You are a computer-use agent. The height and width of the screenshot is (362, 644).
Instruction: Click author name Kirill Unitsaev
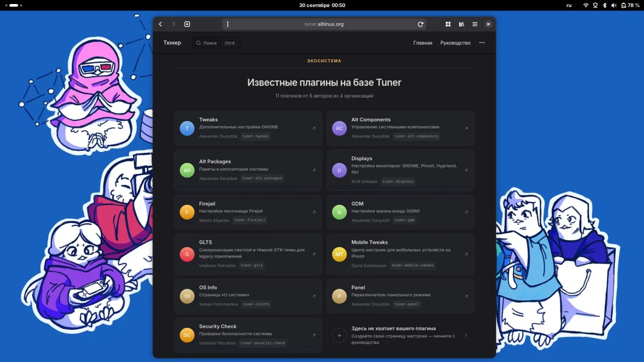[364, 182]
